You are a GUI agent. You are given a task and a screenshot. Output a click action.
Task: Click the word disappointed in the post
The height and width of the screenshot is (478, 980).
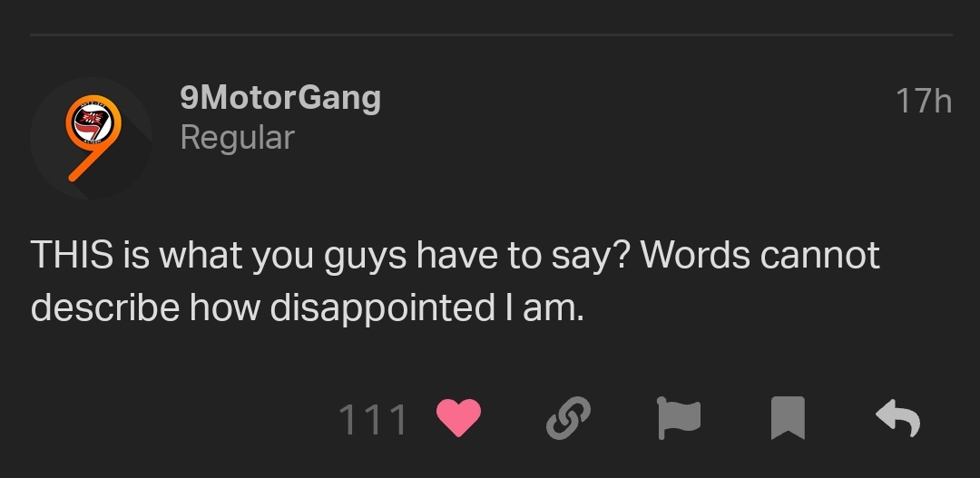click(382, 307)
